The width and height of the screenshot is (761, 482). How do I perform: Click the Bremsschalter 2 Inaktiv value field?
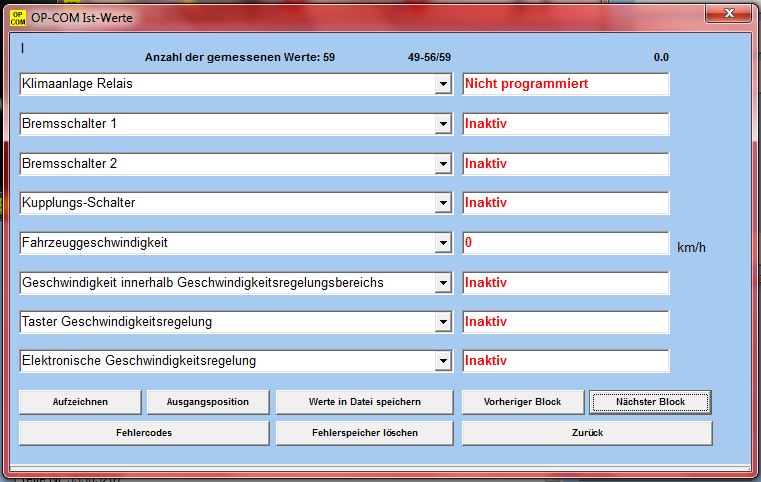click(x=566, y=164)
